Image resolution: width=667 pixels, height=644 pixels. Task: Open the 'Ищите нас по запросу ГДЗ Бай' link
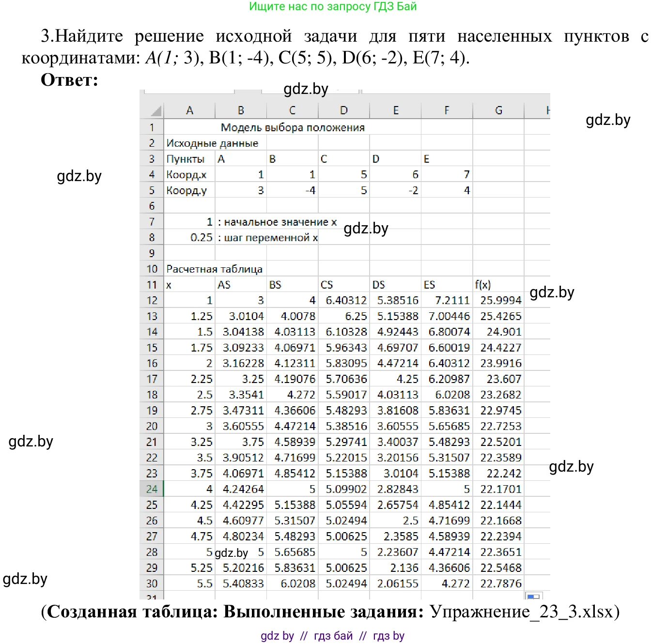333,7
